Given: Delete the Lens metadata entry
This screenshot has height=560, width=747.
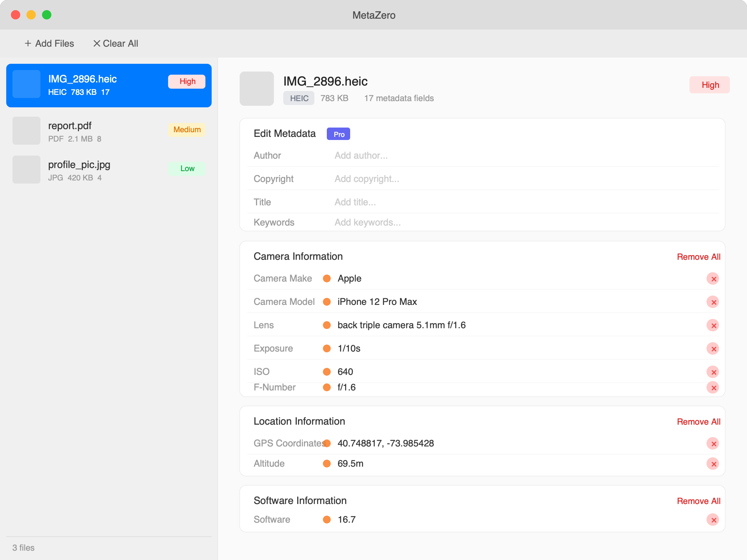Looking at the screenshot, I should tap(713, 325).
